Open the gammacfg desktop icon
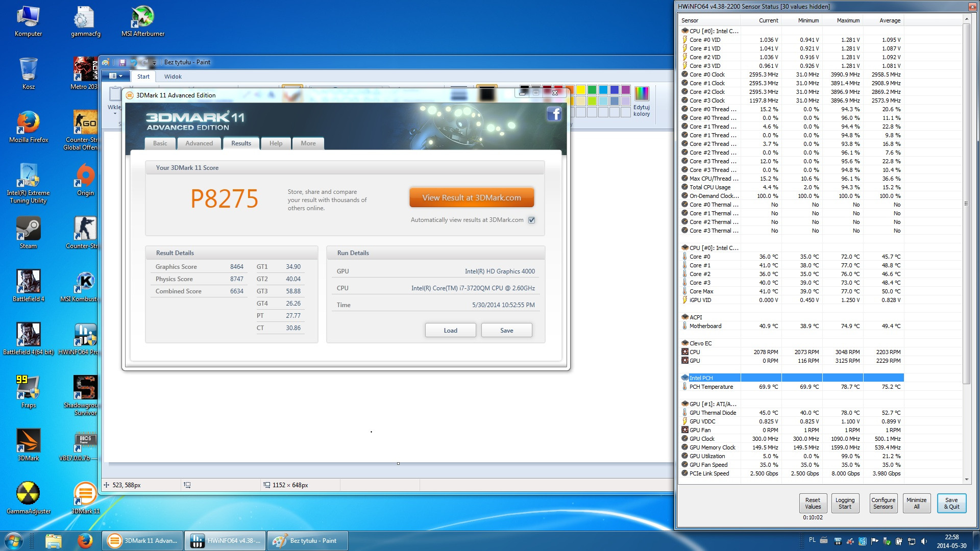 click(x=85, y=21)
